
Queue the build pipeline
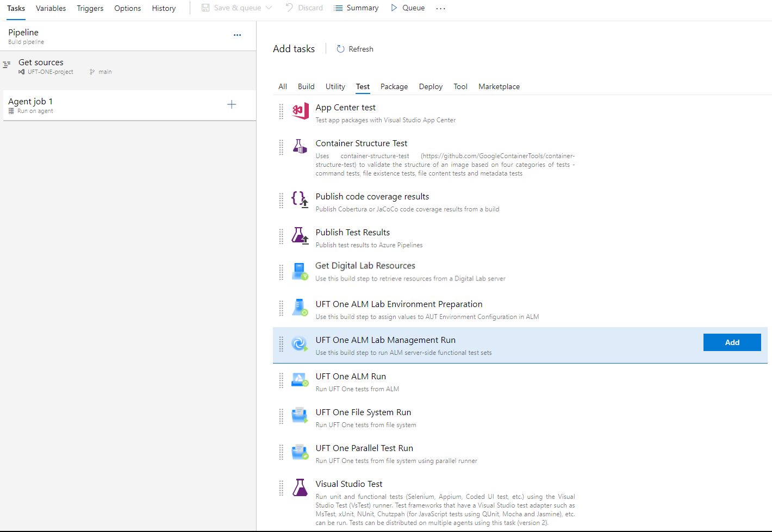408,8
